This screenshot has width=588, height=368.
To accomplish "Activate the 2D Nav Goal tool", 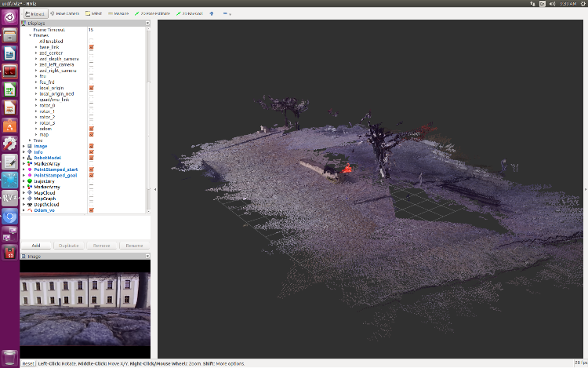I will coord(189,13).
